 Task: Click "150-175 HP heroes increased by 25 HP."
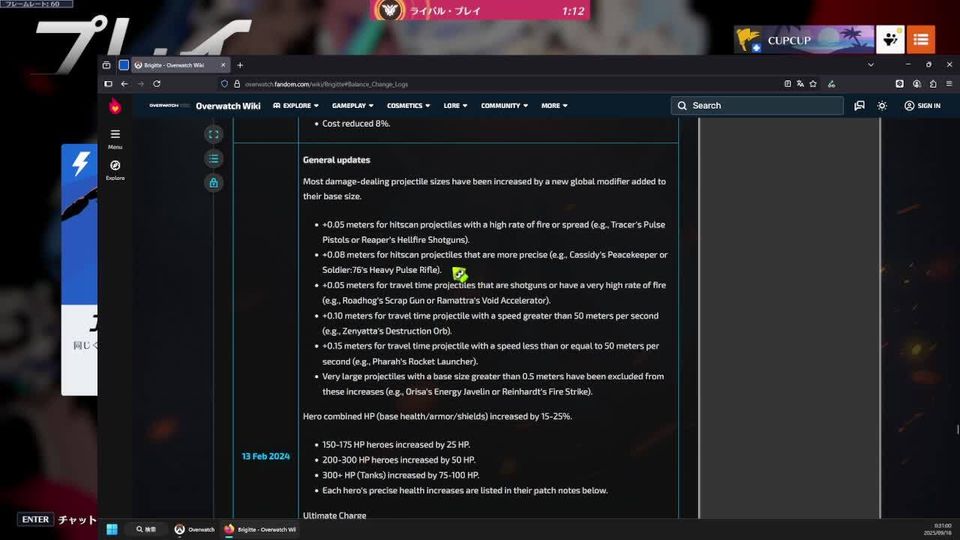pos(396,444)
